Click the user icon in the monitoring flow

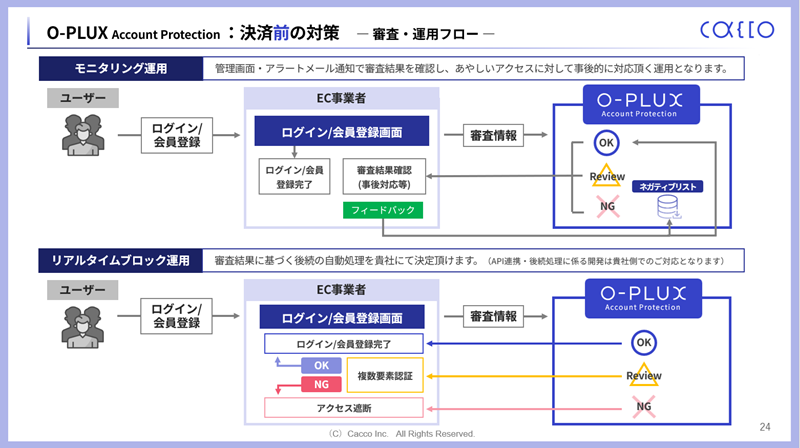tap(82, 136)
